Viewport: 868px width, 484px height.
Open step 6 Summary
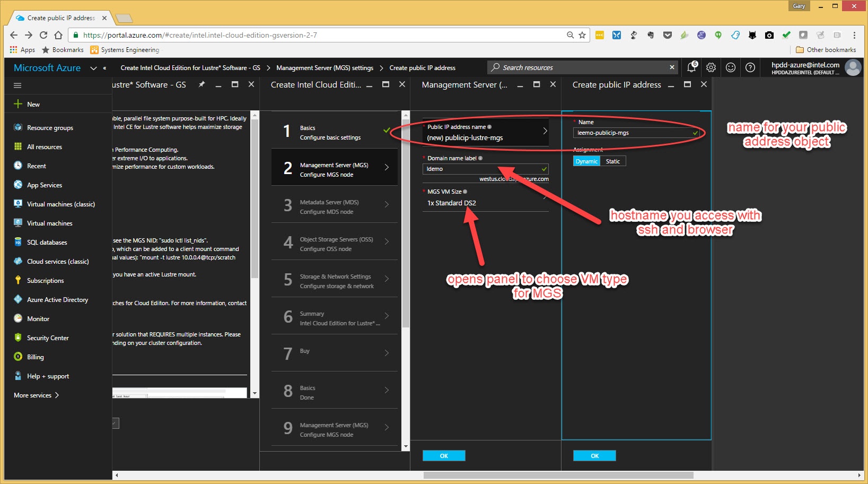[335, 316]
